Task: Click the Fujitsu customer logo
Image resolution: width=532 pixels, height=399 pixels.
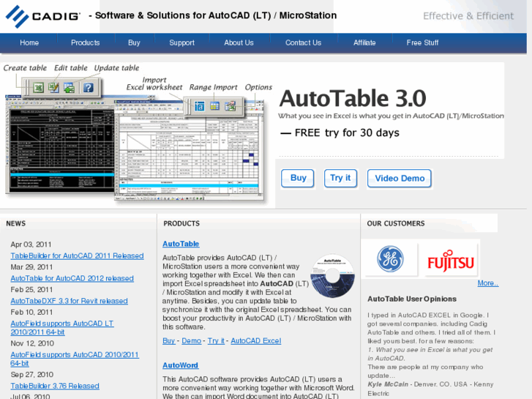Action: point(451,260)
